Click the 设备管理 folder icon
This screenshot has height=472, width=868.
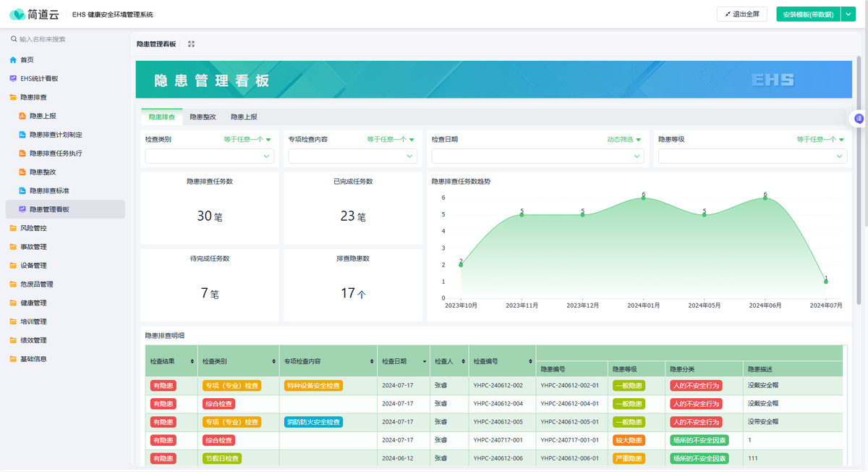pos(13,266)
